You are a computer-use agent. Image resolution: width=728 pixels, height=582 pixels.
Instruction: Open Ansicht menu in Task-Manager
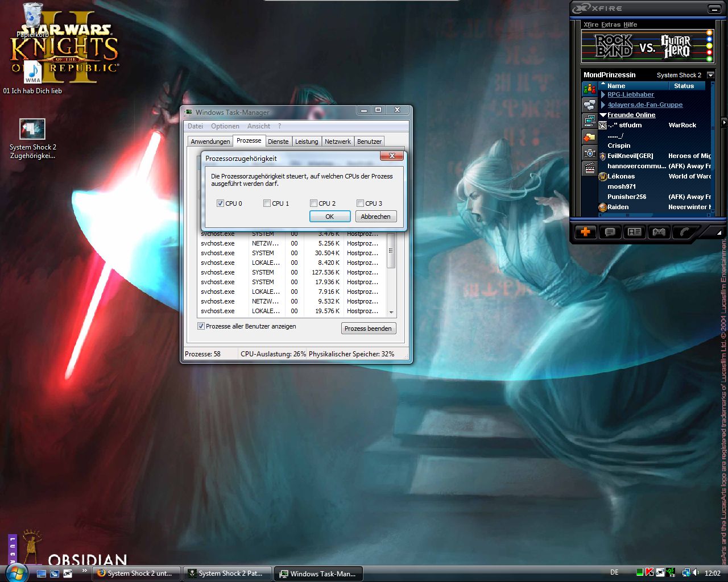point(259,126)
